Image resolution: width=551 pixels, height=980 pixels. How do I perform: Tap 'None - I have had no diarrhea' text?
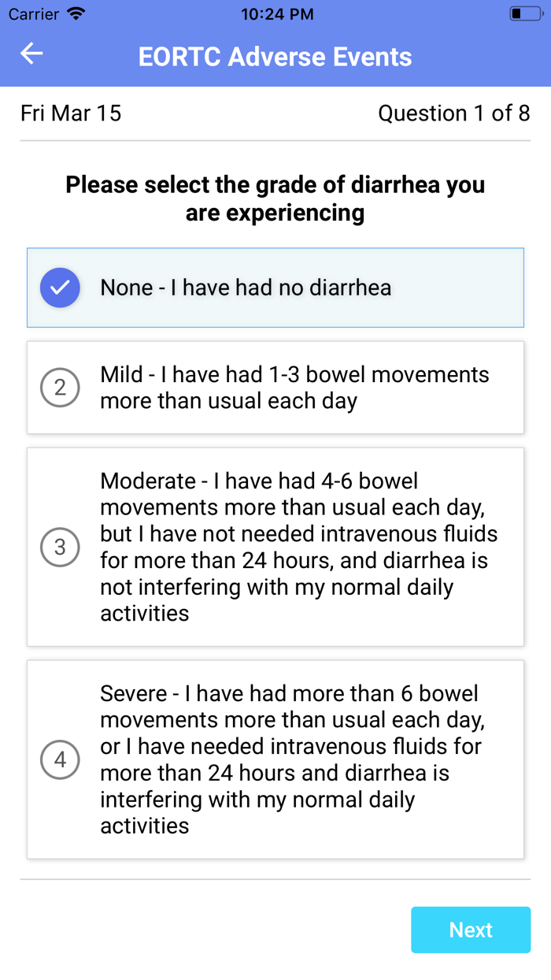pyautogui.click(x=246, y=288)
